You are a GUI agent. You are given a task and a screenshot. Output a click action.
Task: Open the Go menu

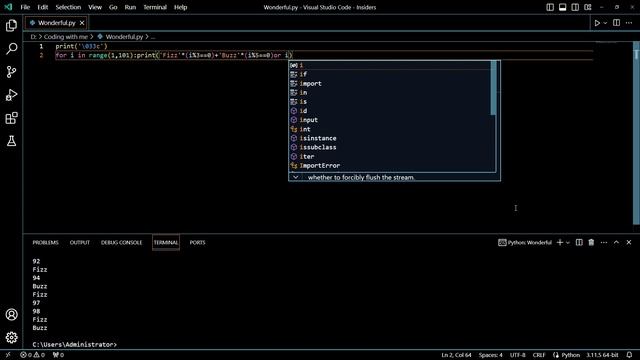point(113,7)
